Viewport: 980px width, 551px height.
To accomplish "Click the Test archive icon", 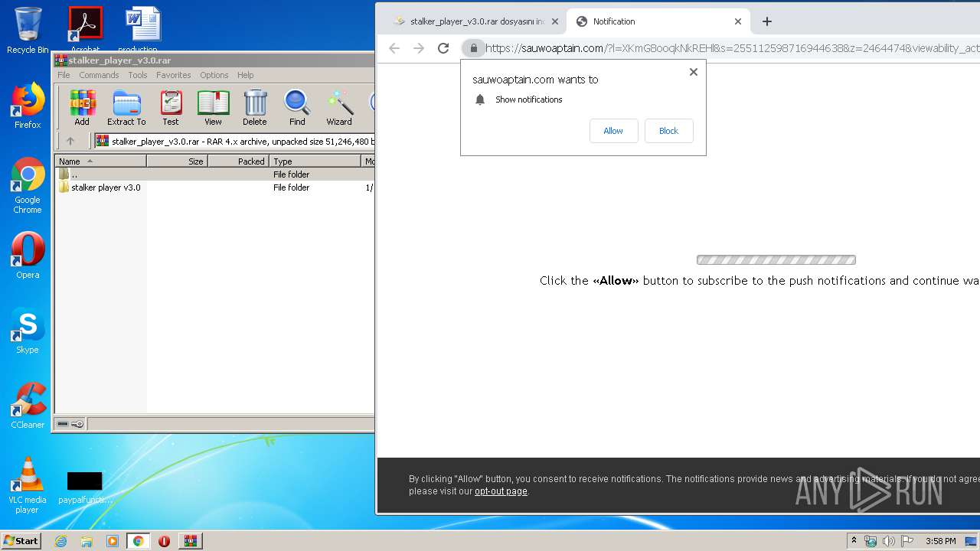I will (171, 108).
